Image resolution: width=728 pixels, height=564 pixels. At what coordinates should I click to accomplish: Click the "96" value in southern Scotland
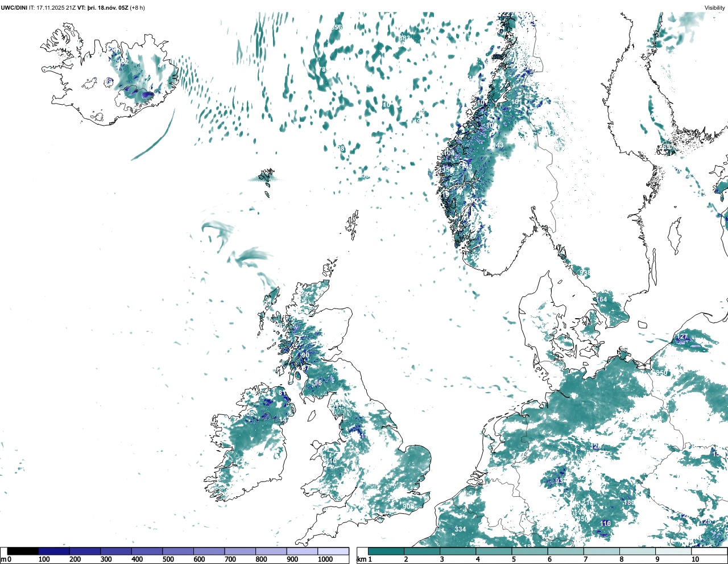pos(318,383)
